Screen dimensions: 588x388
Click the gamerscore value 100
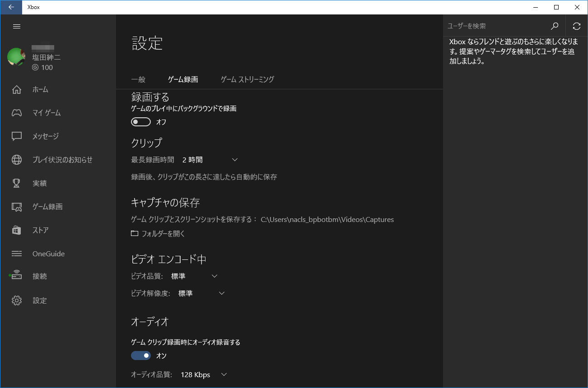coord(47,68)
